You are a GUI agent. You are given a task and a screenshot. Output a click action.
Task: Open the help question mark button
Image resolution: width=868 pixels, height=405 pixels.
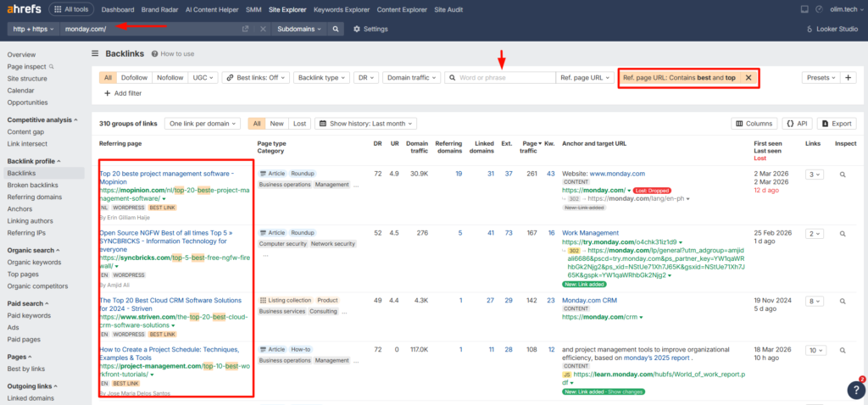click(854, 389)
